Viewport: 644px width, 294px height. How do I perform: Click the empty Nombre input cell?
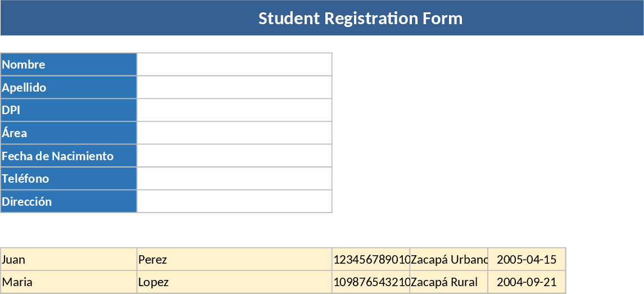point(234,64)
